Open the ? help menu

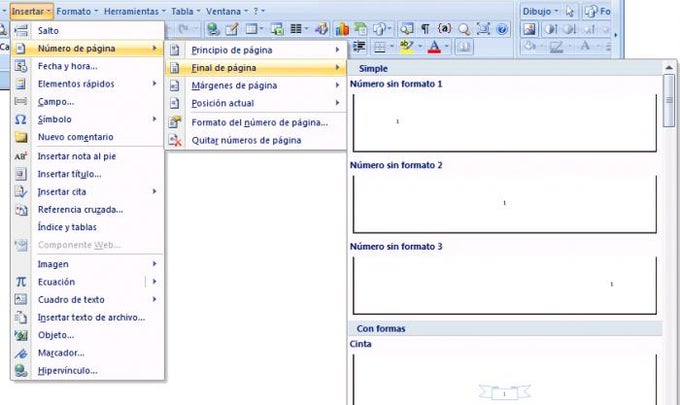259,11
